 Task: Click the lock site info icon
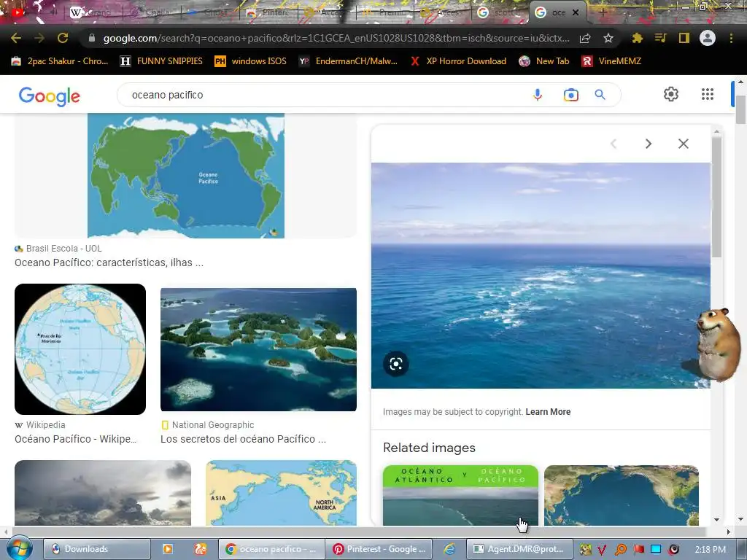pyautogui.click(x=92, y=38)
